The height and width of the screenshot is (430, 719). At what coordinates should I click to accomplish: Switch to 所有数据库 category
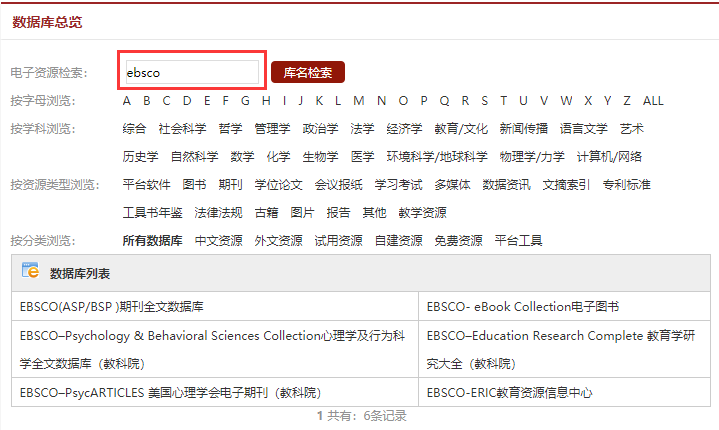[x=152, y=241]
